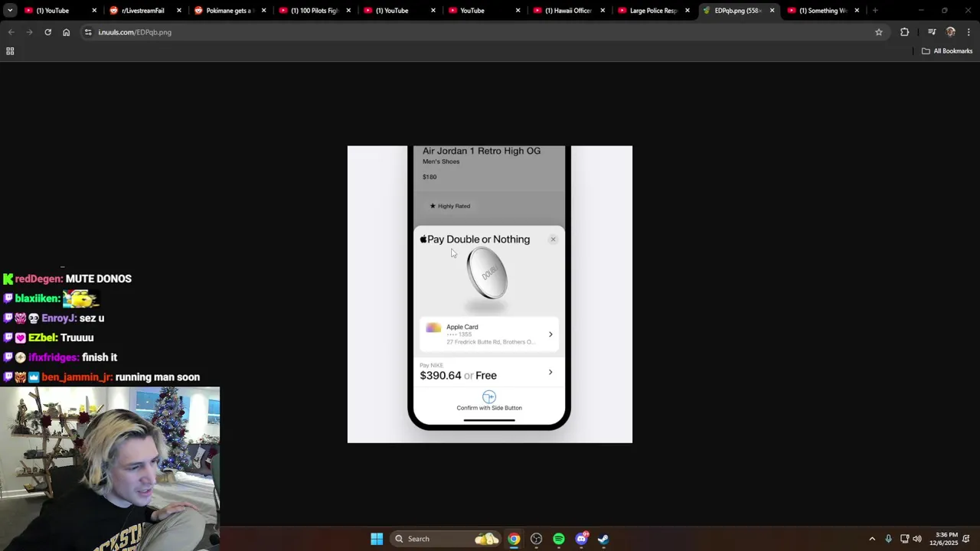Open Spotify from the taskbar
The width and height of the screenshot is (980, 551).
559,539
